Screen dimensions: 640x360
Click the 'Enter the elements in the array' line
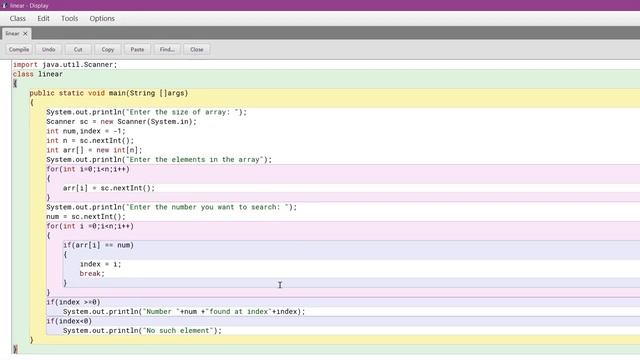[159, 160]
